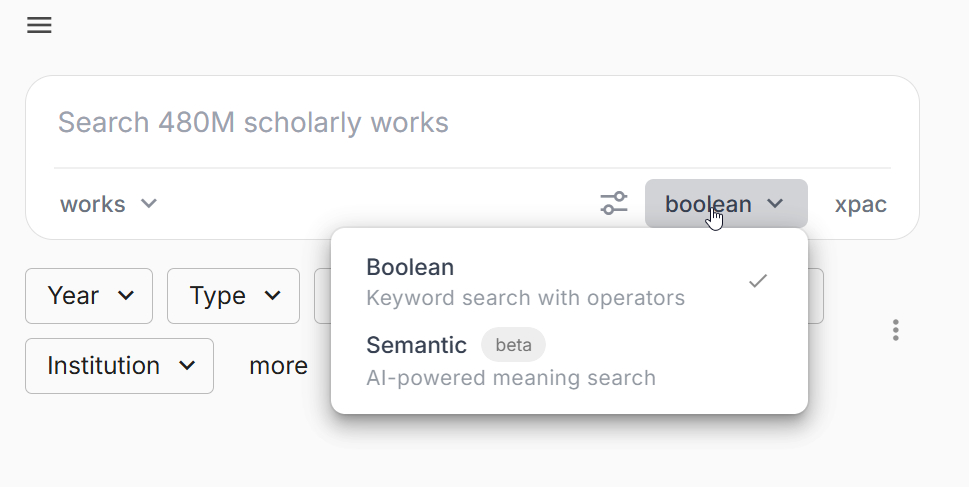Image resolution: width=969 pixels, height=487 pixels.
Task: Click the Type filter's chevron arrow
Action: pos(273,296)
